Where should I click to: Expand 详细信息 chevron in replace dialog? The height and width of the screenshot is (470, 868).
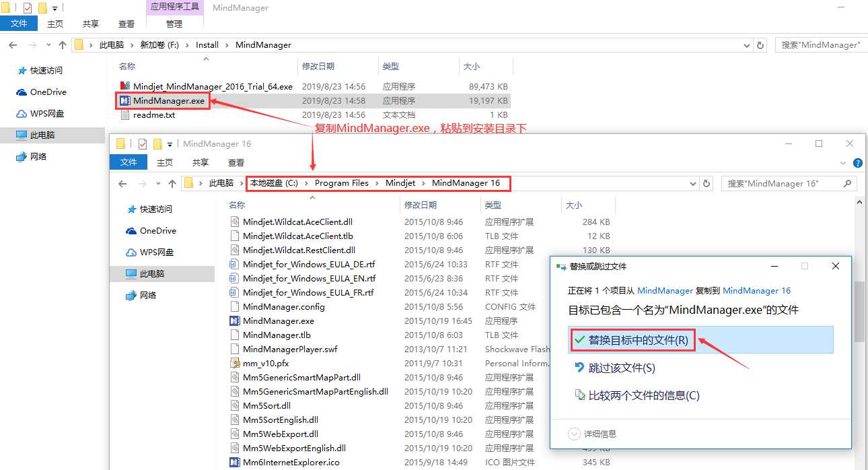coord(574,434)
